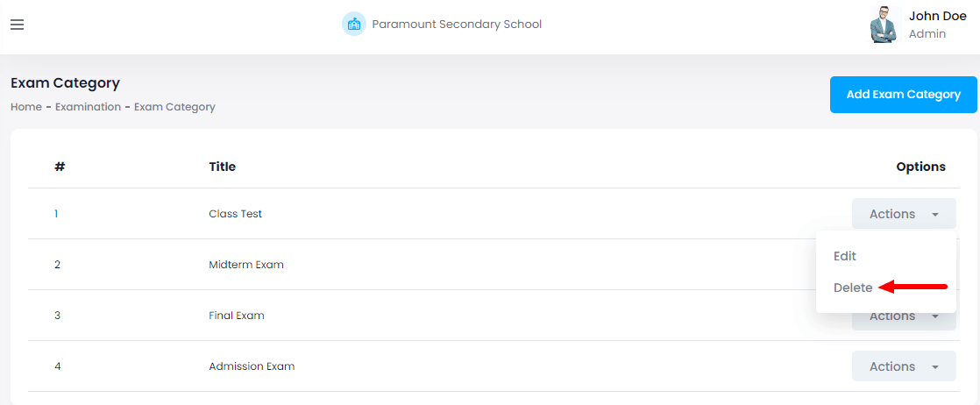Click the Class Test title text
This screenshot has height=405, width=980.
235,214
